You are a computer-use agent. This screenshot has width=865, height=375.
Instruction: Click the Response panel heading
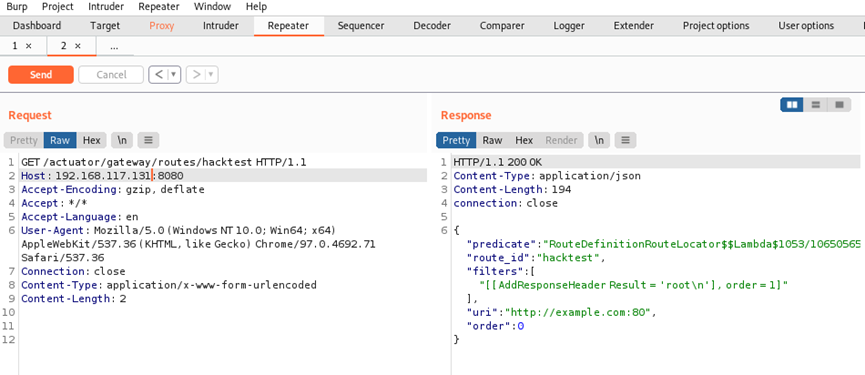466,116
